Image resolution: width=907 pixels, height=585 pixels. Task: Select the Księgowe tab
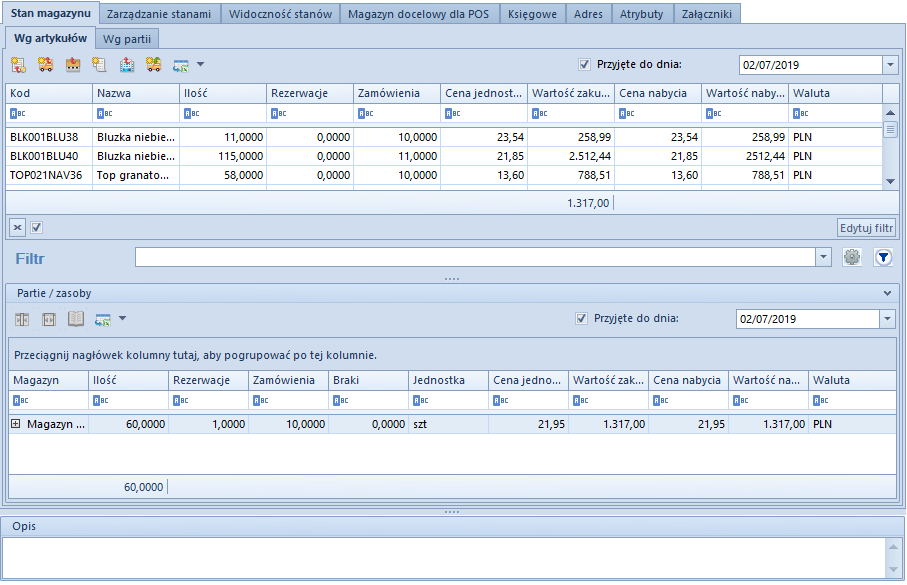click(x=533, y=14)
